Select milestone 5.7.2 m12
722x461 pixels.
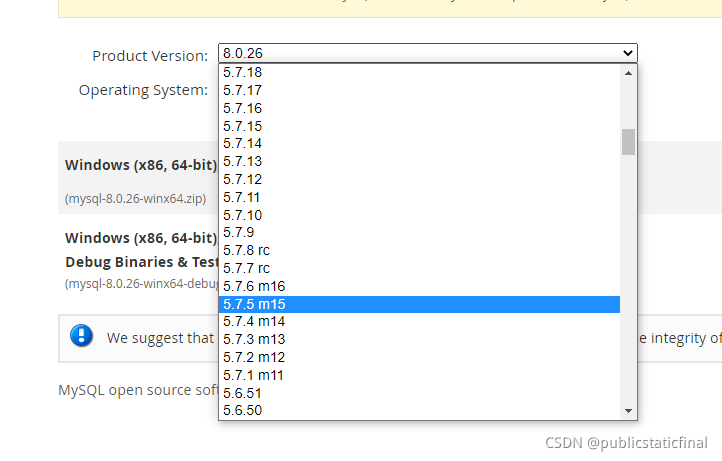(419, 357)
